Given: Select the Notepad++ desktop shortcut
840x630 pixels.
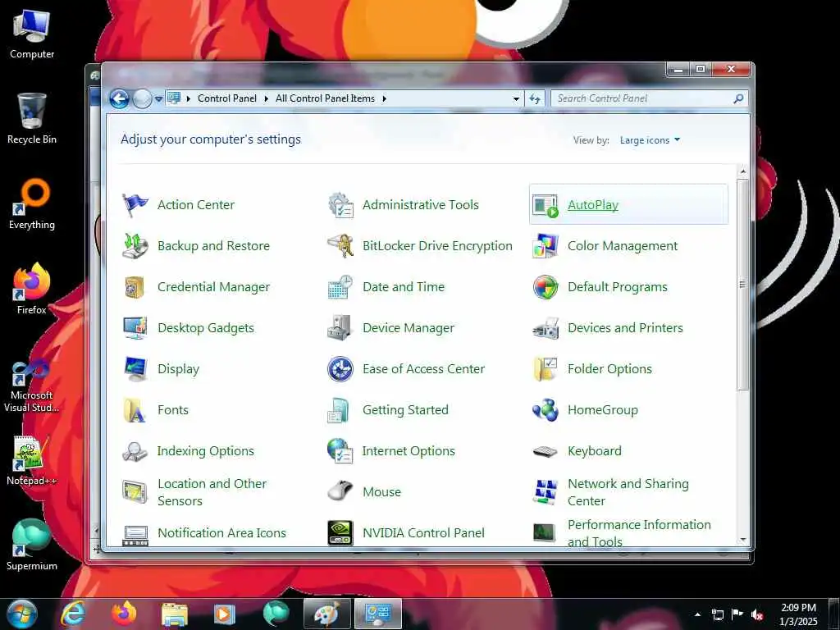Looking at the screenshot, I should pyautogui.click(x=32, y=459).
